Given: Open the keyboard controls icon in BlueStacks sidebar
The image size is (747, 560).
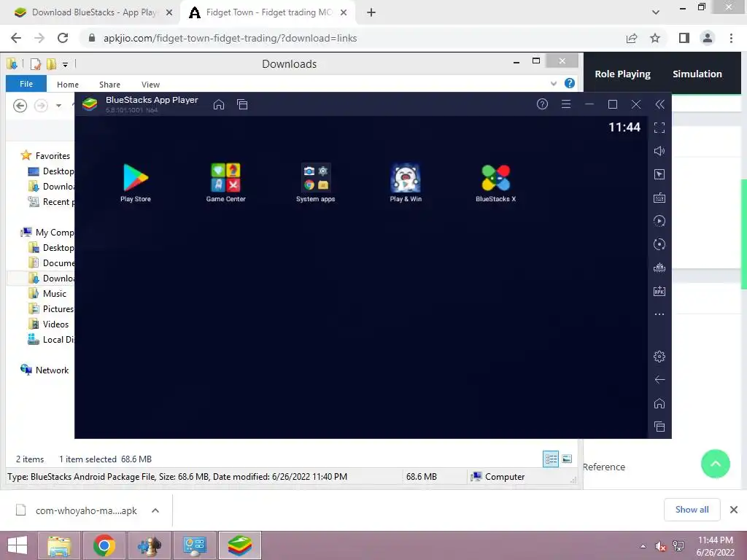Looking at the screenshot, I should 659,198.
